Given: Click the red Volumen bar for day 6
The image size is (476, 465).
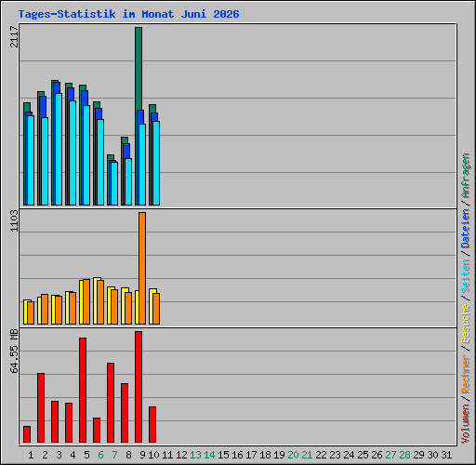Looking at the screenshot, I should 97,431.
